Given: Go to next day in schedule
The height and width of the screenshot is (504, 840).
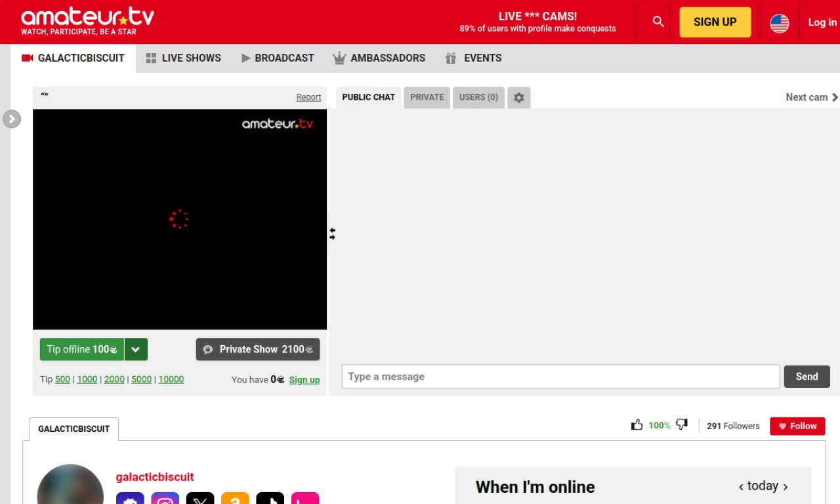Looking at the screenshot, I should (786, 487).
